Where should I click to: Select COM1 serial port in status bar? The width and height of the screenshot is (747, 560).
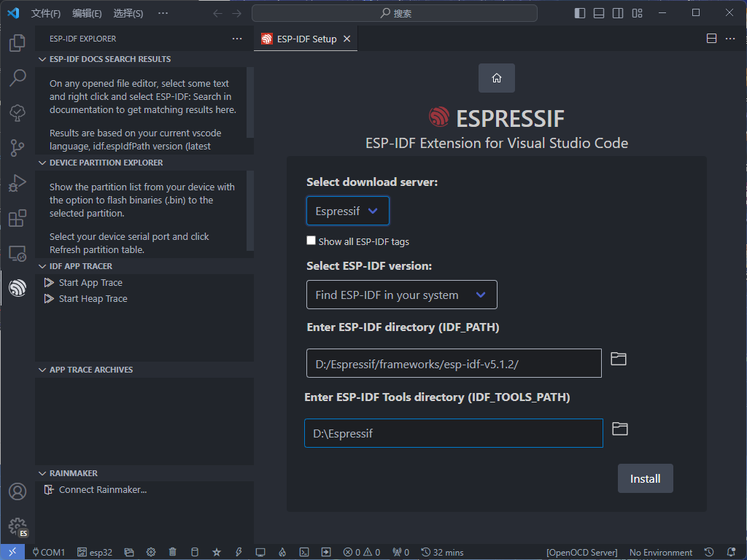(x=49, y=552)
